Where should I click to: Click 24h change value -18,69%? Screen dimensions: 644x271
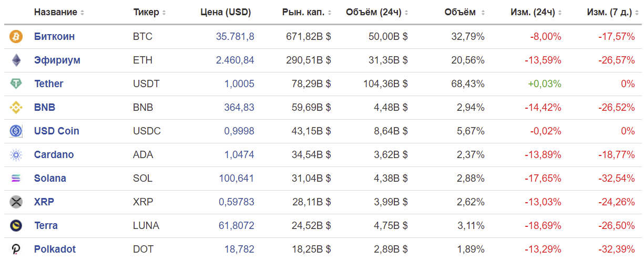pyautogui.click(x=543, y=226)
